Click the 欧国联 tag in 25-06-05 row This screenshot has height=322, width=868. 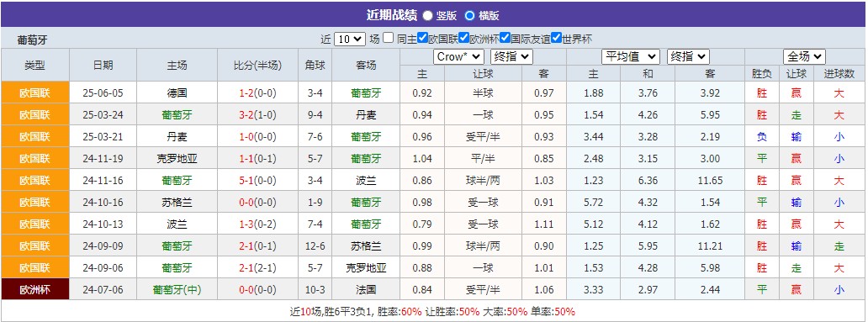34,93
